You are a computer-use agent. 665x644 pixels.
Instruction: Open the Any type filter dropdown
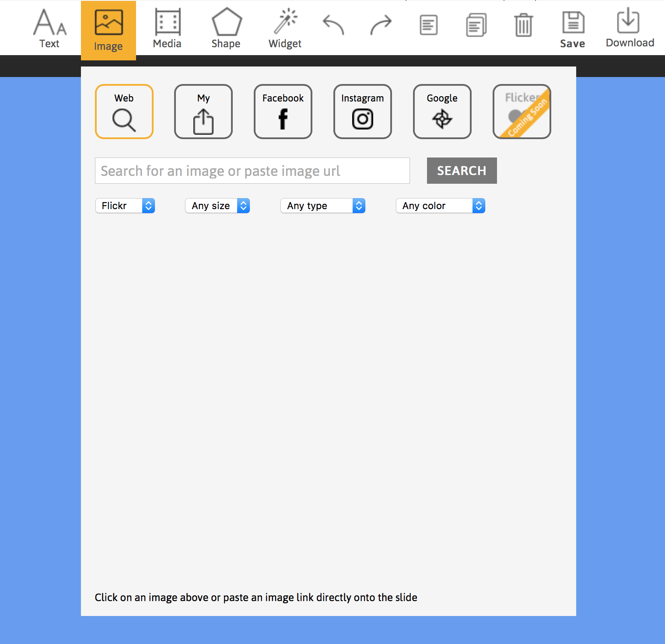click(323, 206)
